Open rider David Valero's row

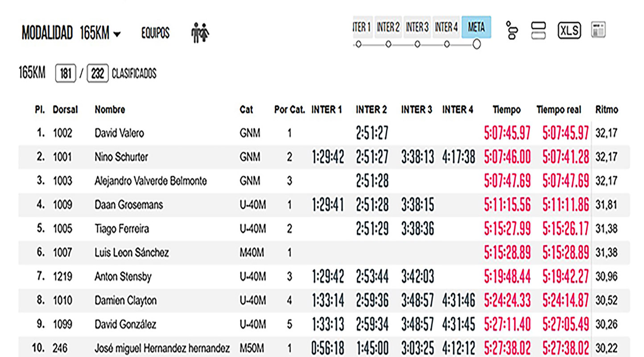pos(119,133)
